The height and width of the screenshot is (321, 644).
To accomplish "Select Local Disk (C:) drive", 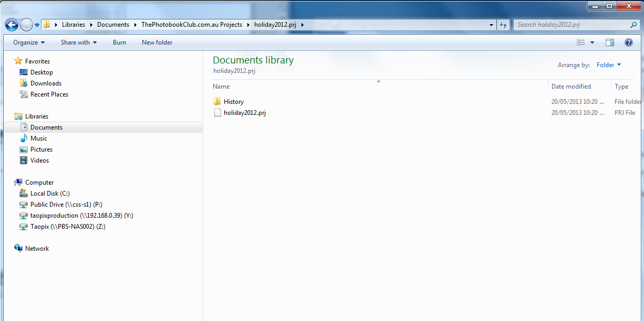I will click(x=49, y=194).
